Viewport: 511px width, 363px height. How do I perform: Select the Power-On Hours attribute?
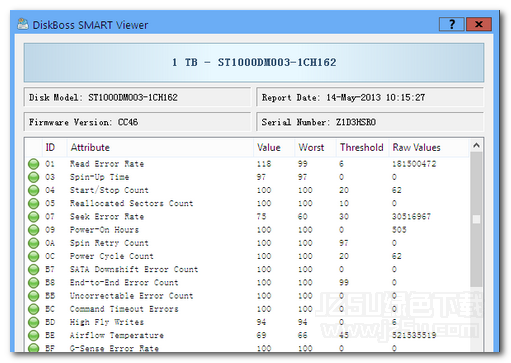click(104, 230)
